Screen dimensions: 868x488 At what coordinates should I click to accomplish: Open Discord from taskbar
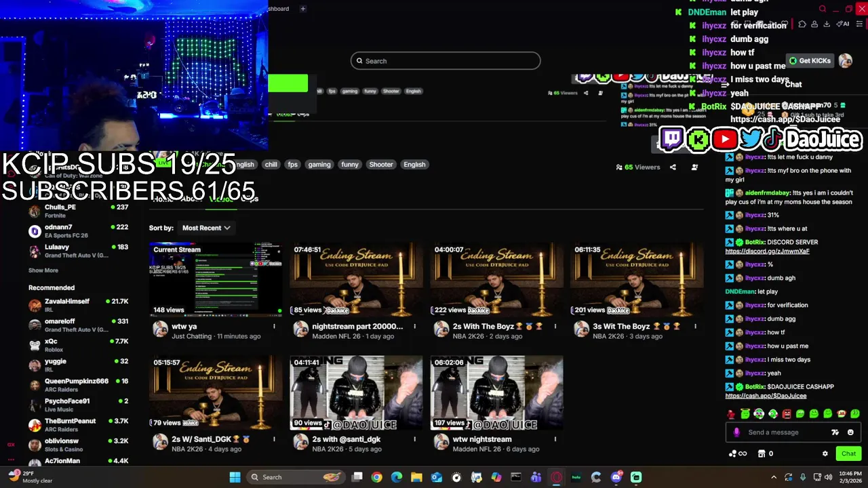[616, 477]
